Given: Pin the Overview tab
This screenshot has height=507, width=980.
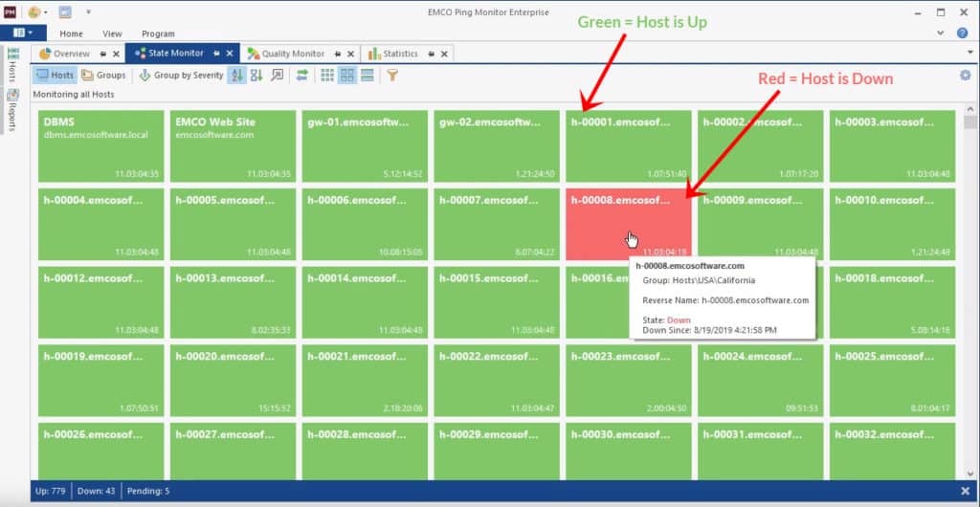Looking at the screenshot, I should pos(103,55).
